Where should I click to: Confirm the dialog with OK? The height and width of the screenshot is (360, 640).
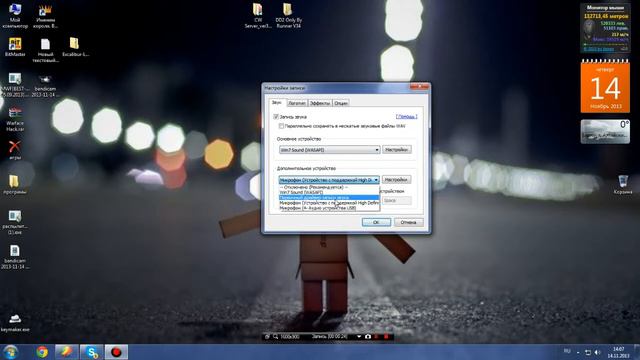pyautogui.click(x=376, y=222)
